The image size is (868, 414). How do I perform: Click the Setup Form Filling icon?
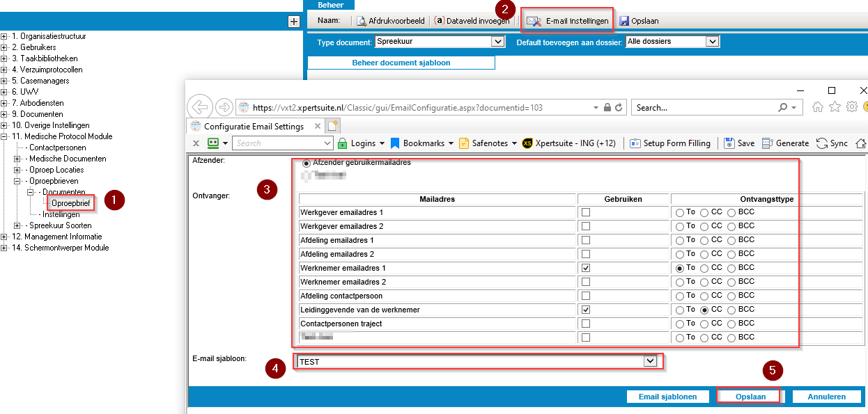click(635, 143)
